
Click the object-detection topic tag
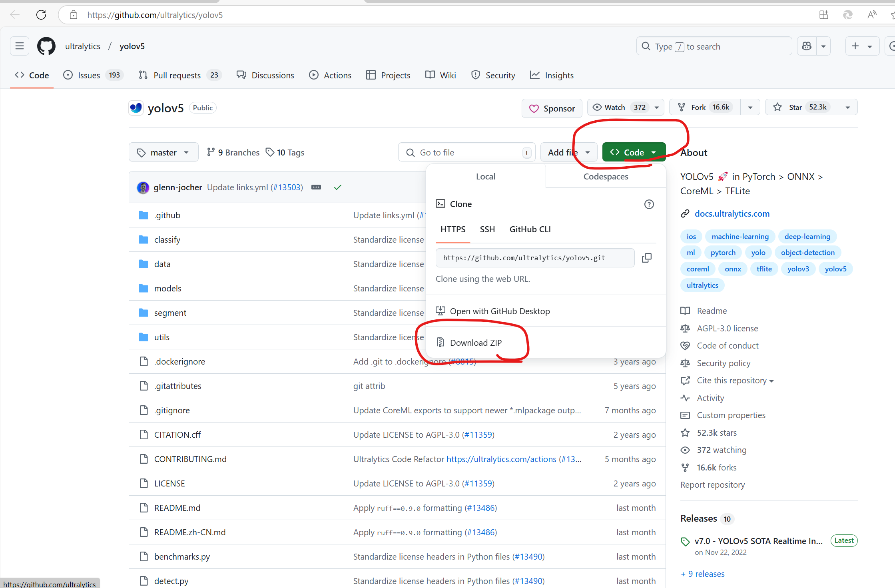pyautogui.click(x=807, y=253)
